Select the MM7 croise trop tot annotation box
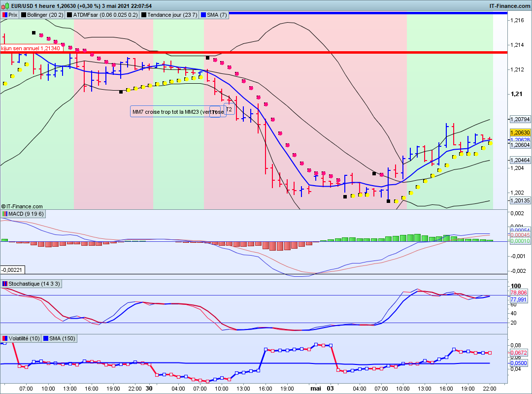This screenshot has width=532, height=394. click(x=178, y=112)
